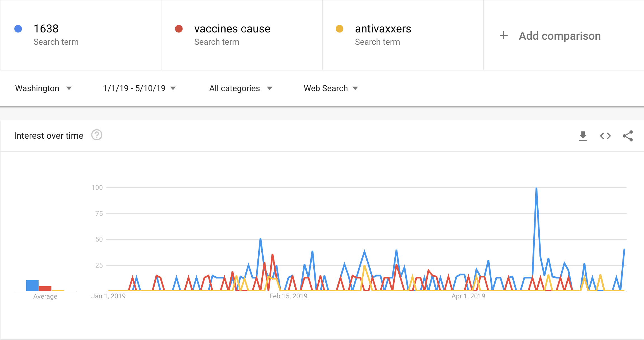
Task: Click the red dot beside vaccines cause
Action: [x=179, y=29]
